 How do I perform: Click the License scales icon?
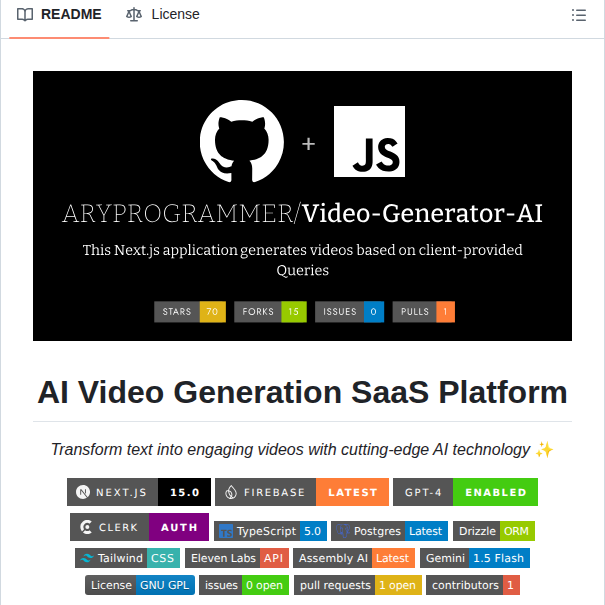(134, 15)
